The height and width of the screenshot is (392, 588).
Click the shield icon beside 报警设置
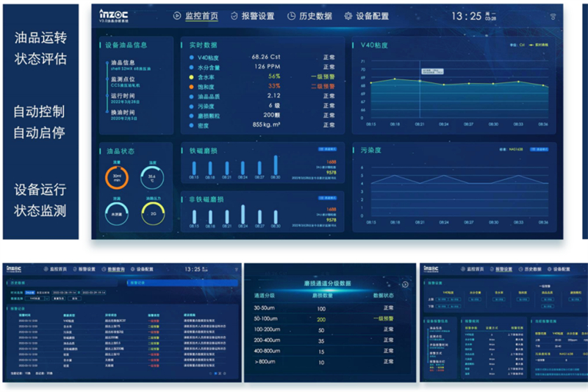coord(234,15)
